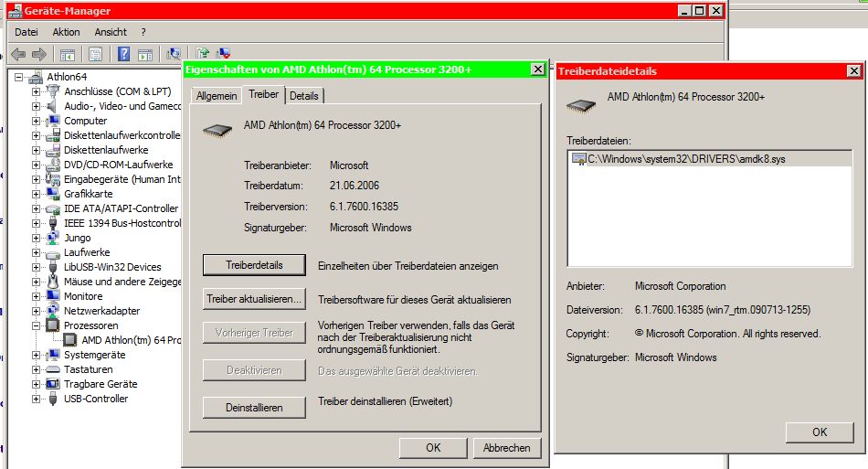
Task: Expand the Systemgeräte node
Action: [36, 355]
